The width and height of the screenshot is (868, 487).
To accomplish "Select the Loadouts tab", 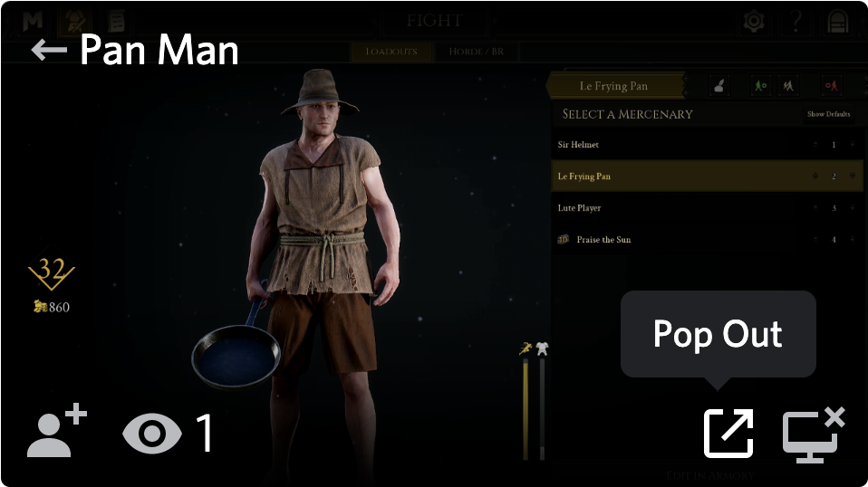I will tap(391, 52).
